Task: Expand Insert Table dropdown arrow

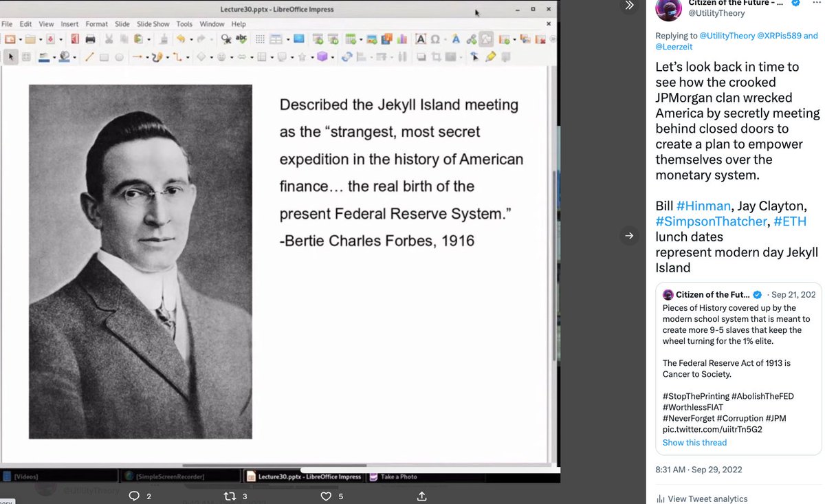Action: [x=361, y=39]
